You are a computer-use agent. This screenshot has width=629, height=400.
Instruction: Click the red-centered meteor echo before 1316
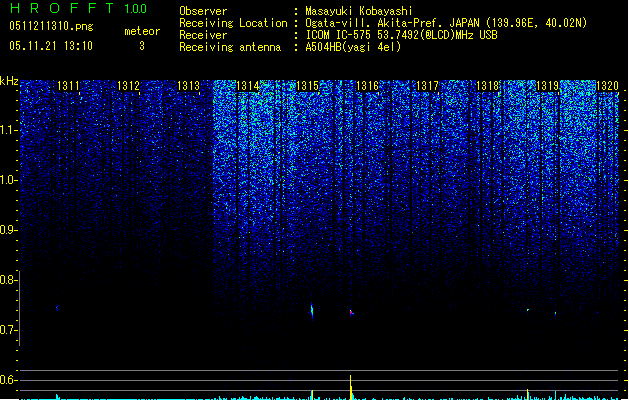point(351,312)
